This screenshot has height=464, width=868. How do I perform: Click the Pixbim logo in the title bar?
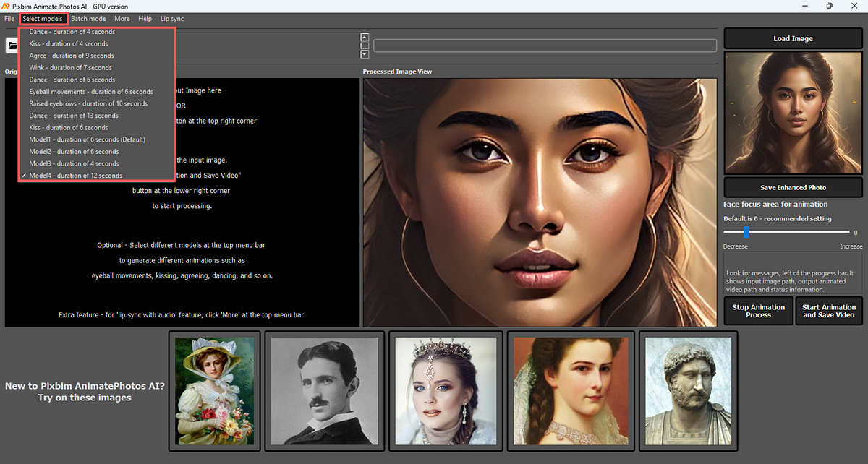click(x=7, y=6)
